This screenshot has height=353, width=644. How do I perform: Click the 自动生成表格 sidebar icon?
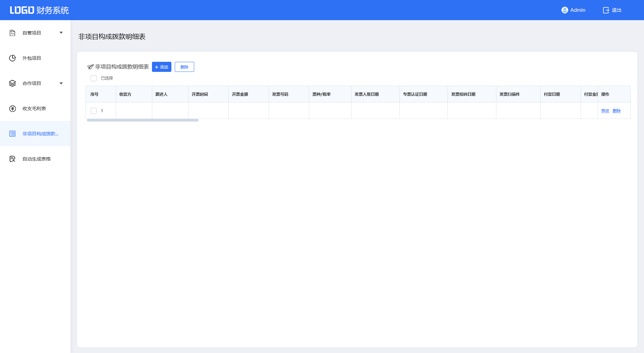12,159
